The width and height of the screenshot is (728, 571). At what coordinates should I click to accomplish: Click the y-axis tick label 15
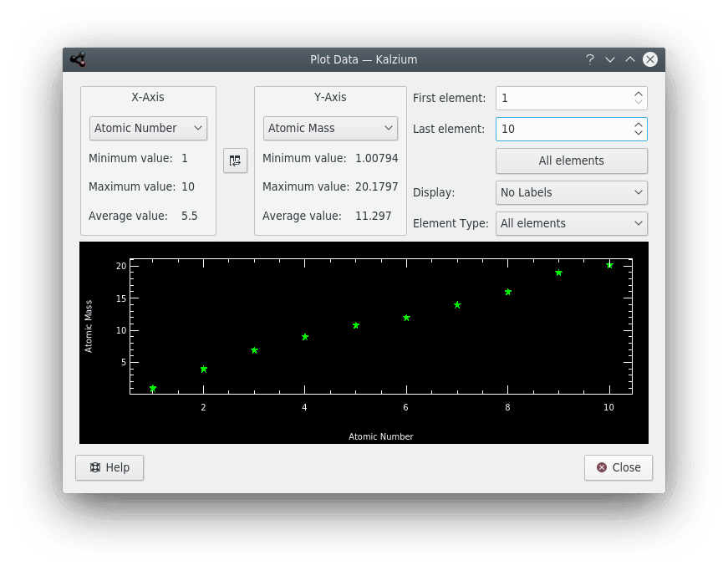tap(121, 298)
